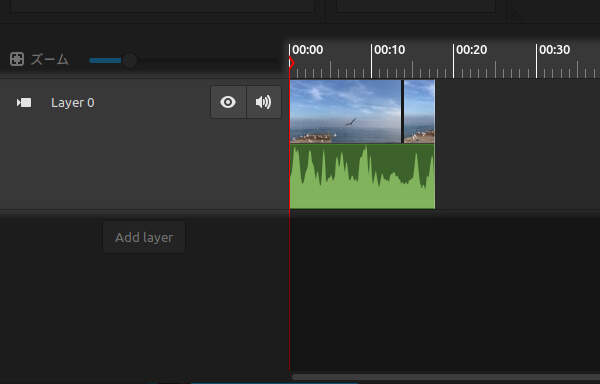Viewport: 600px width, 384px height.
Task: Click the zoom-fit icon beside ズーム
Action: (17, 59)
